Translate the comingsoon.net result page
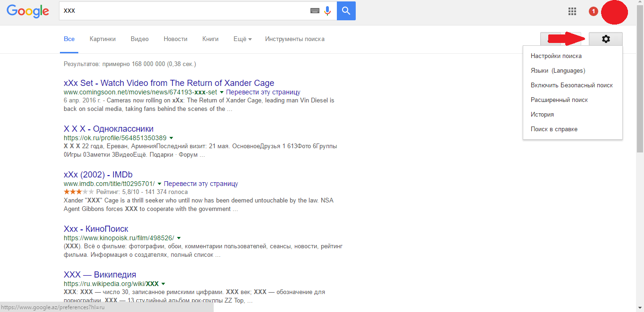 [263, 92]
